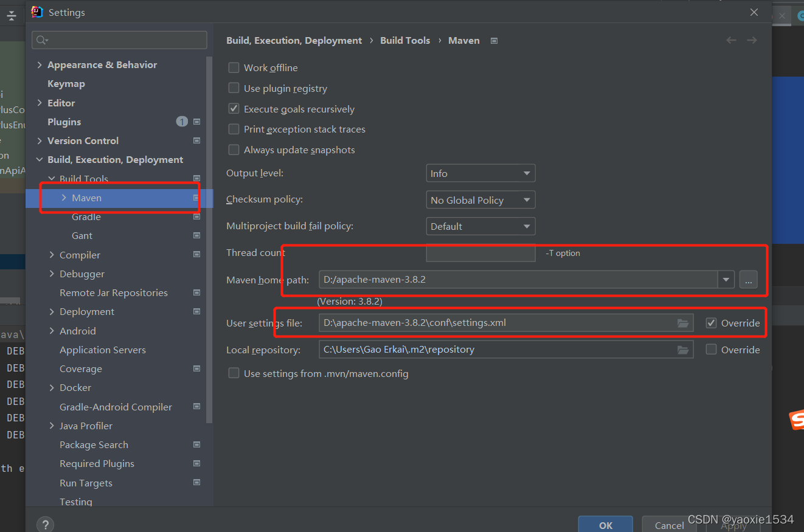
Task: Open the Checksum policy dropdown
Action: 480,199
